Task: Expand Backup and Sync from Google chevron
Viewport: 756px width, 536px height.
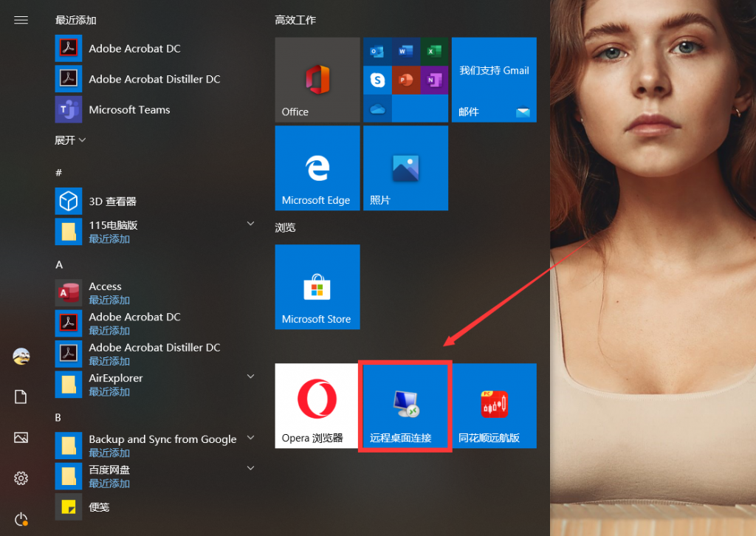Action: click(x=250, y=438)
